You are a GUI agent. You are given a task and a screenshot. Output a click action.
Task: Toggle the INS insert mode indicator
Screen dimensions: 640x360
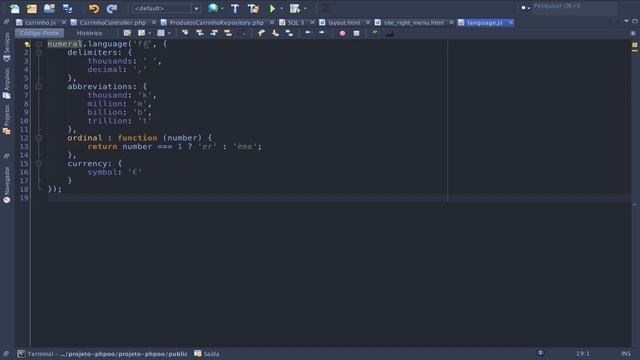click(626, 353)
